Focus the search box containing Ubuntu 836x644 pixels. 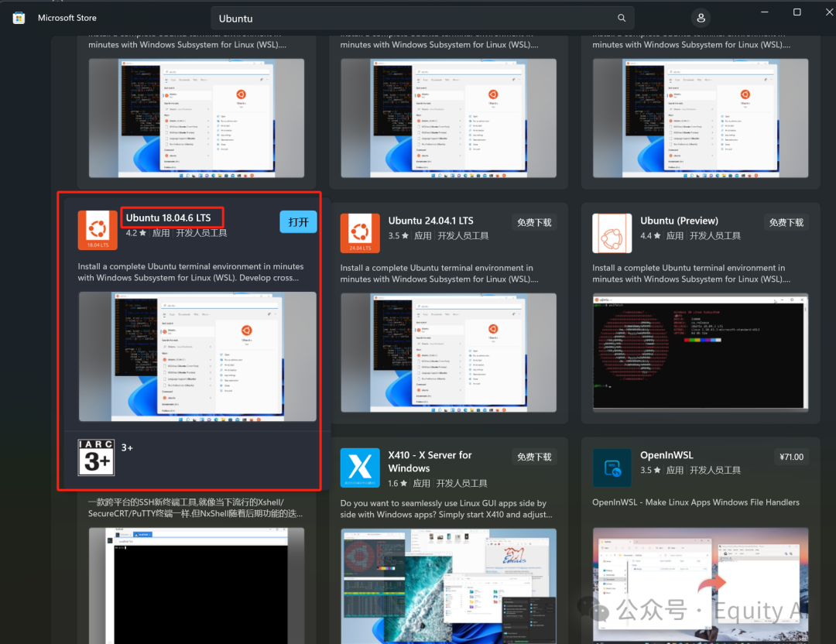pyautogui.click(x=423, y=18)
